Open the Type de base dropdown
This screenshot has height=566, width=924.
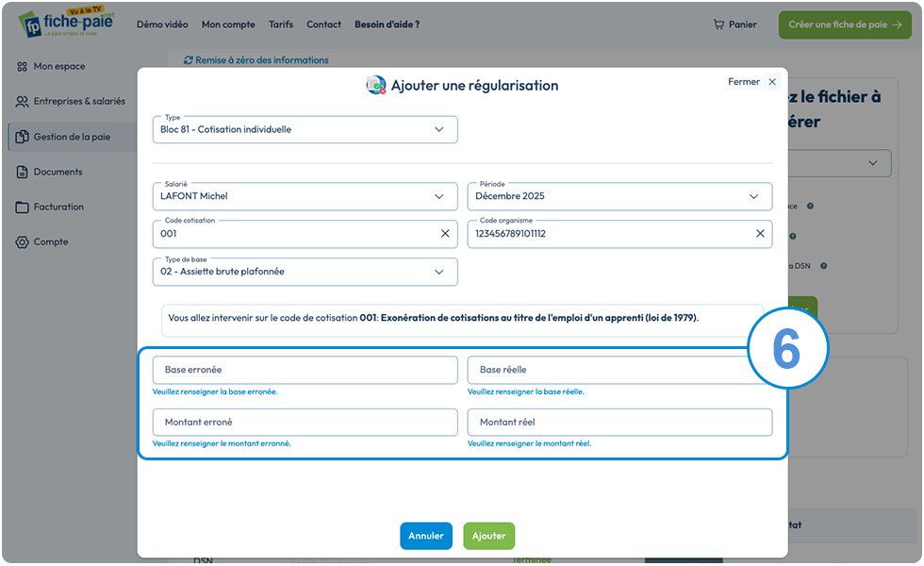pos(305,272)
